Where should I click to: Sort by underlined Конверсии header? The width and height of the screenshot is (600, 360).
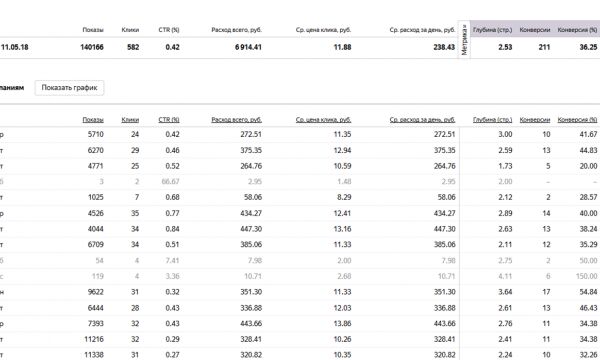tap(535, 120)
